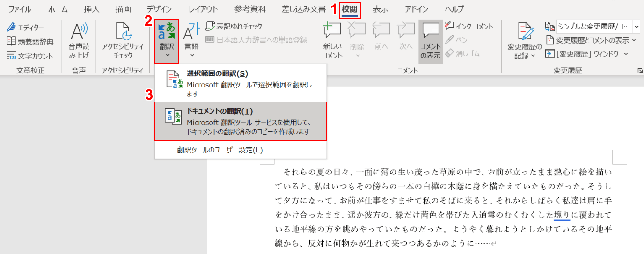Choose Translate Selection (選択範囲の翻訳)

(x=241, y=83)
